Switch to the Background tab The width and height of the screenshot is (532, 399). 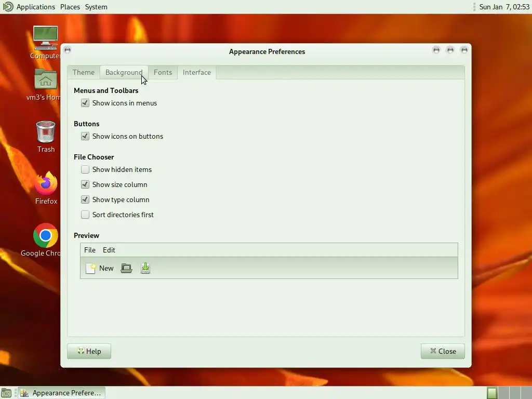pos(124,72)
